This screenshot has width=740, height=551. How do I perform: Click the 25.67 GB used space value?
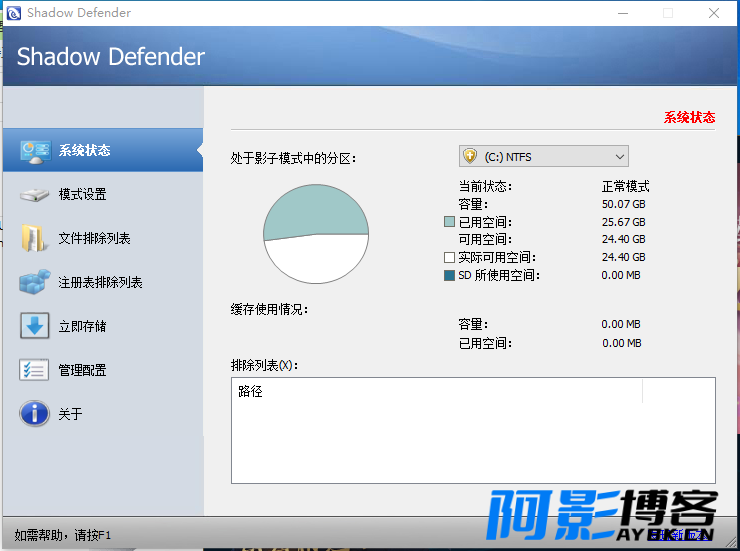(x=623, y=222)
